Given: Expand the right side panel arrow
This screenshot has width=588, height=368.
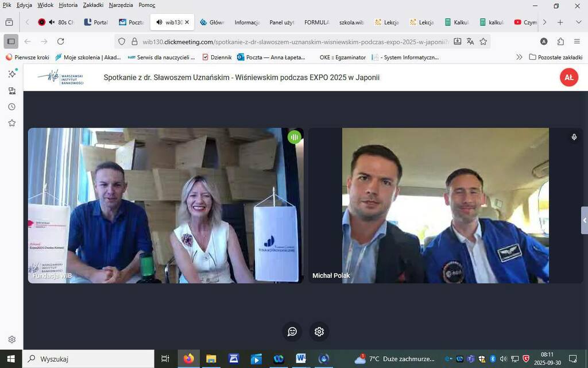Looking at the screenshot, I should point(585,220).
